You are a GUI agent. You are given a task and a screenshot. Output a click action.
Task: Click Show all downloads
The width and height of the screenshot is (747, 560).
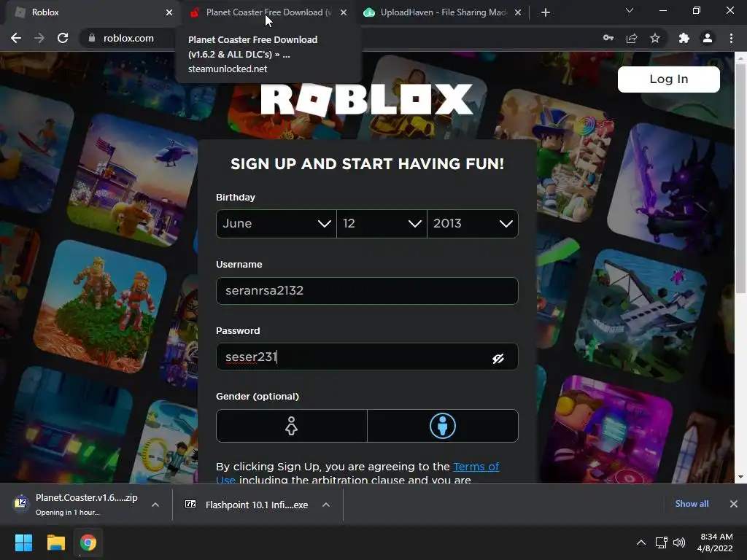point(692,503)
